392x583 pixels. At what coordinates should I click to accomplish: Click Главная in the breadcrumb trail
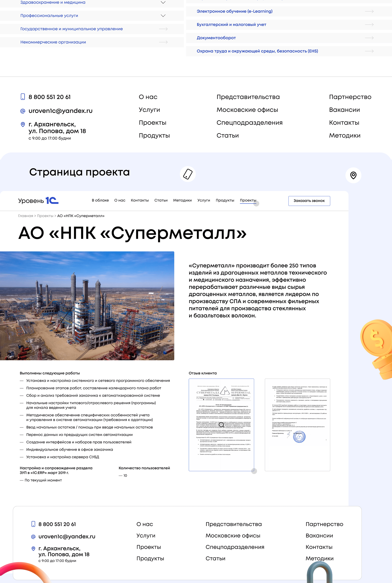click(x=25, y=216)
